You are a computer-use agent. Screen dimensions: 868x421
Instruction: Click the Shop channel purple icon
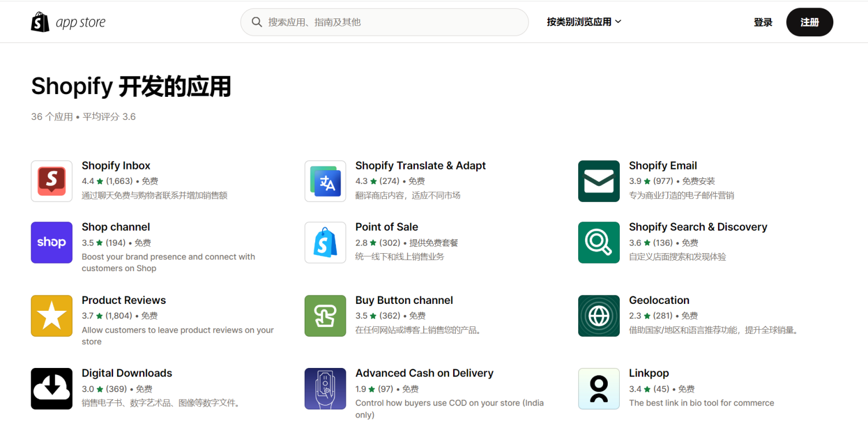point(51,242)
